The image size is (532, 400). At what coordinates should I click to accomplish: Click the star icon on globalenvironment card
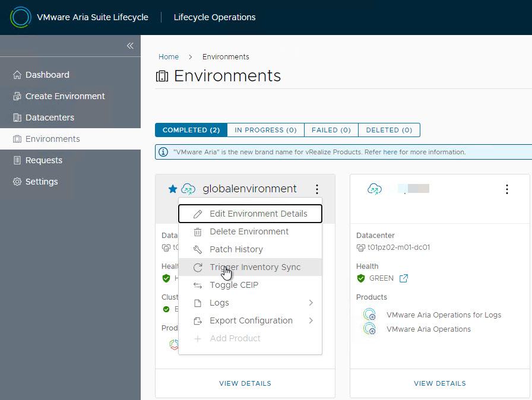pyautogui.click(x=172, y=188)
